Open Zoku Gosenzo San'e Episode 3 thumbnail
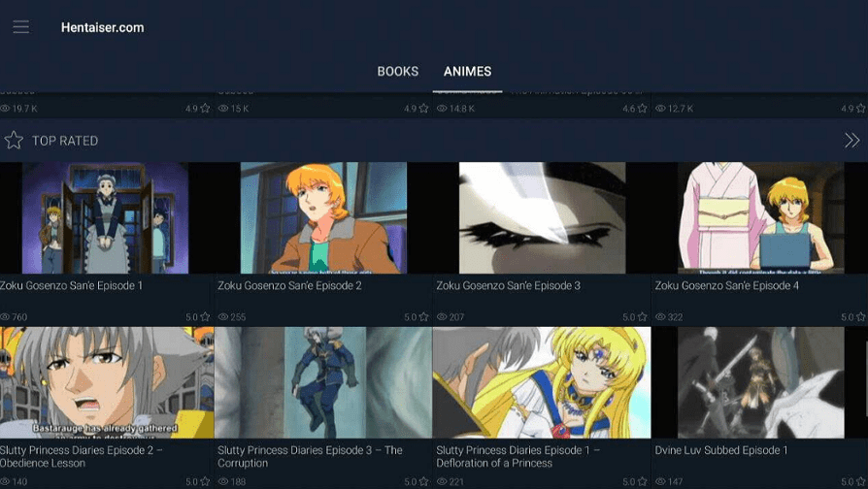 542,218
